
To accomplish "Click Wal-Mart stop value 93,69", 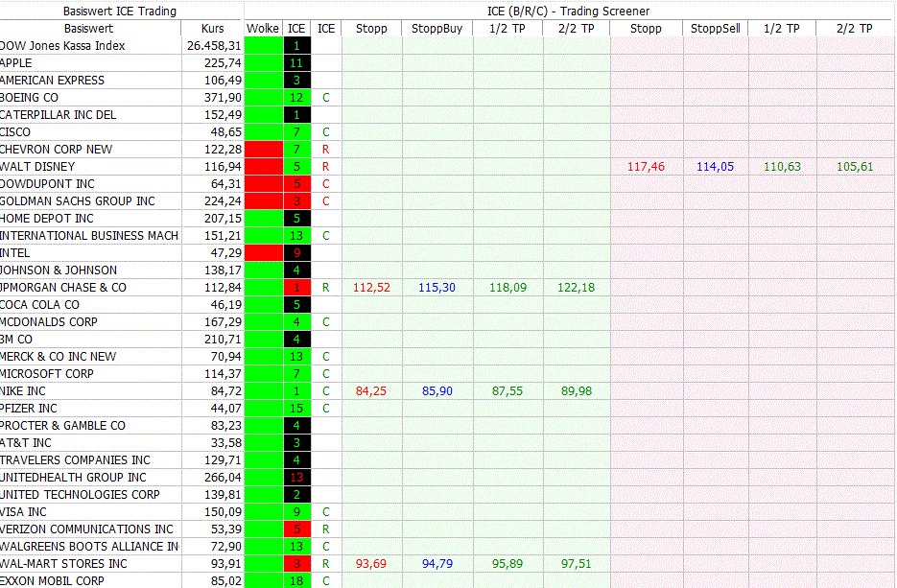I will point(370,563).
